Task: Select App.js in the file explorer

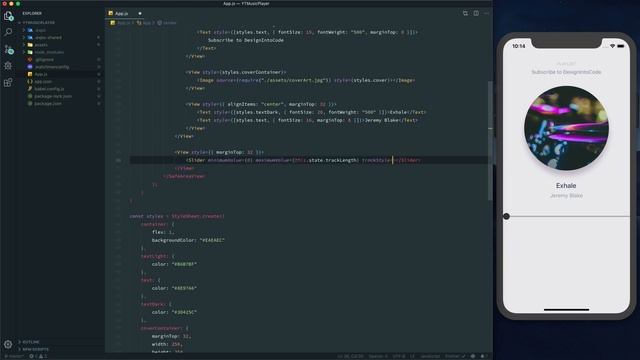Action: 41,74
